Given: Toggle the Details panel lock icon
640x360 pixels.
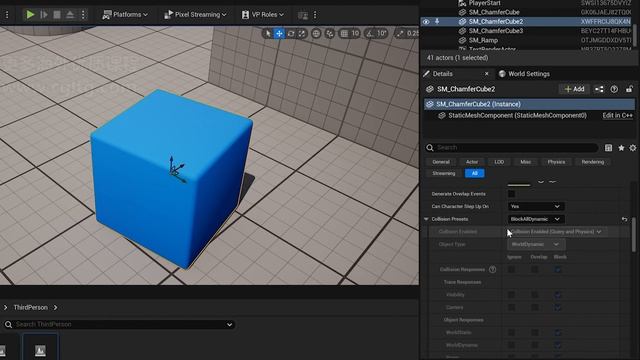Looking at the screenshot, I should coord(629,89).
